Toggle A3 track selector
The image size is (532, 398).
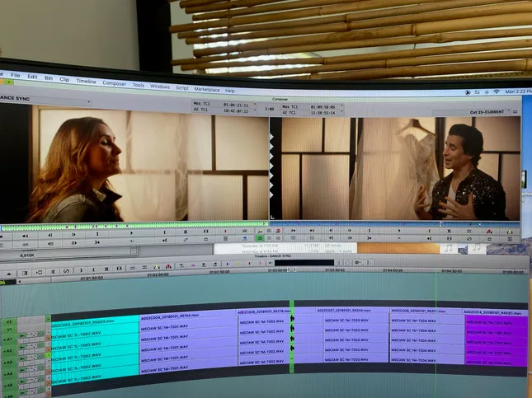(7, 362)
